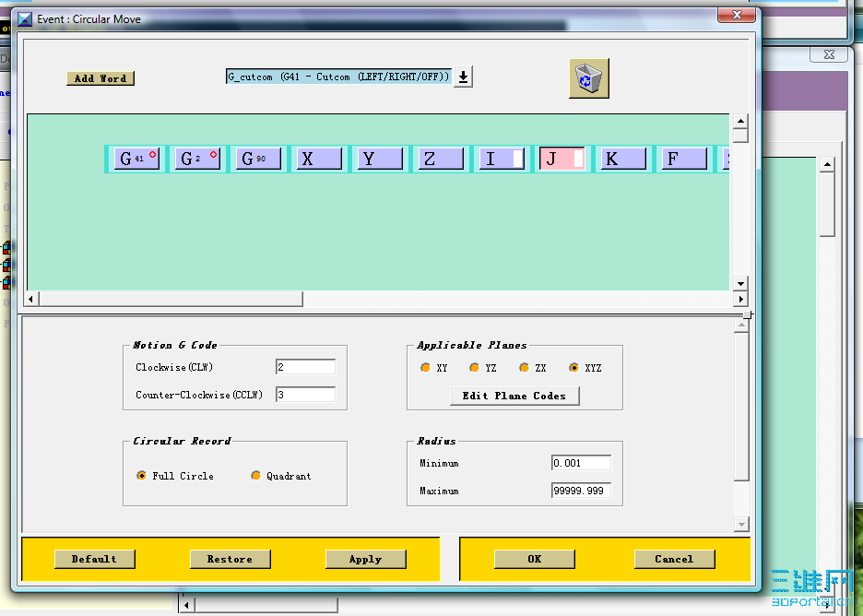This screenshot has width=863, height=616.
Task: Click Edit Plane Codes button
Action: point(514,396)
